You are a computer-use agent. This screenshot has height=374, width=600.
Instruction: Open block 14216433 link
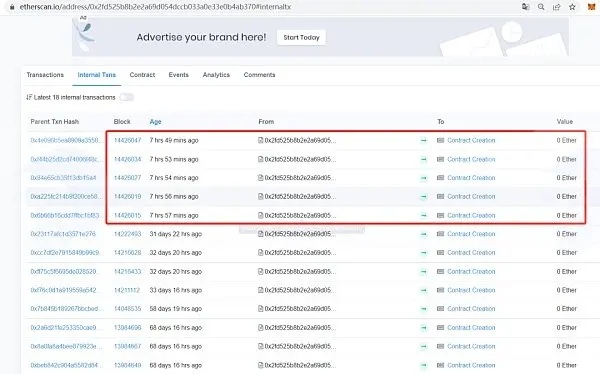[x=127, y=271]
